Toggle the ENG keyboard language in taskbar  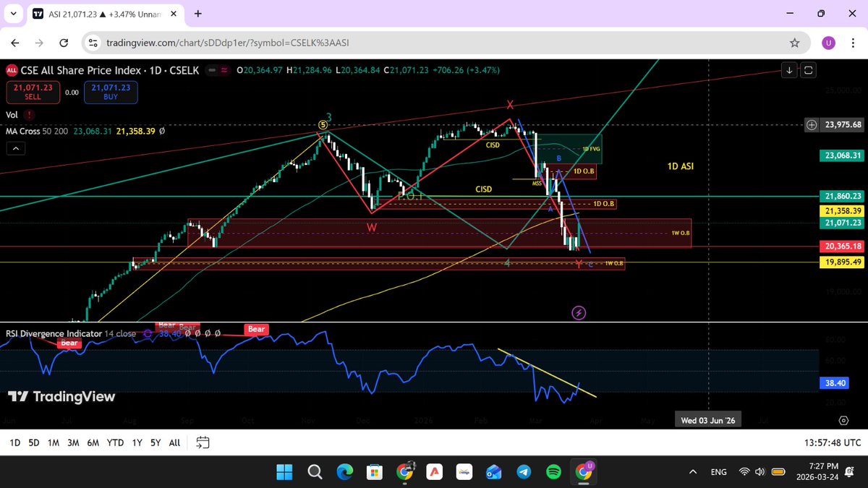tap(718, 471)
